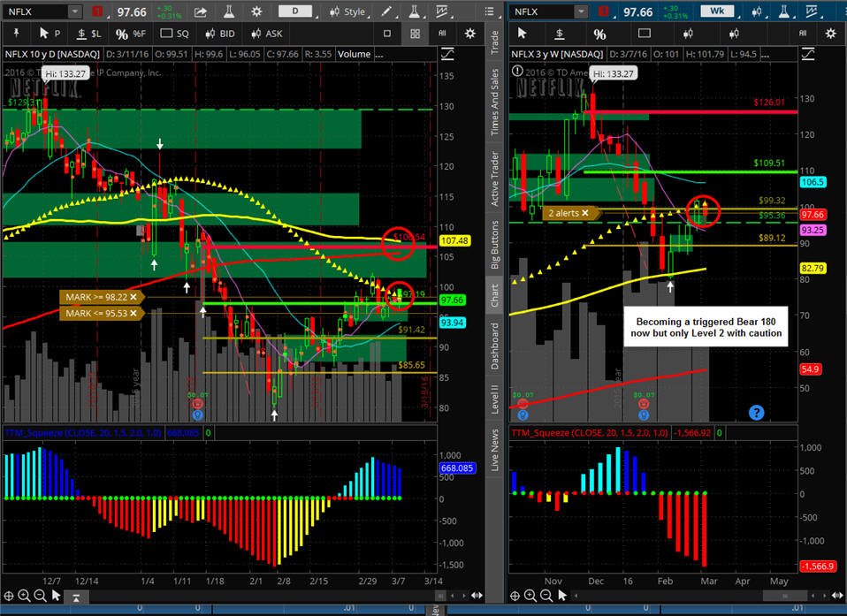Toggle the ASK chart button
The height and width of the screenshot is (616, 847).
click(x=267, y=34)
